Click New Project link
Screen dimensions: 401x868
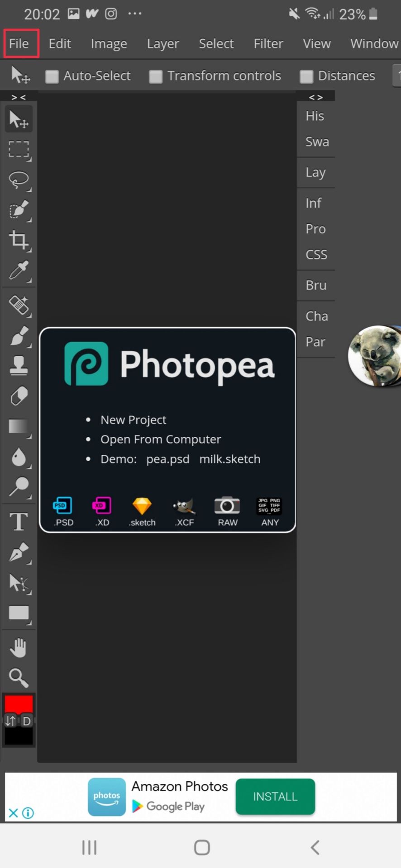click(x=133, y=420)
